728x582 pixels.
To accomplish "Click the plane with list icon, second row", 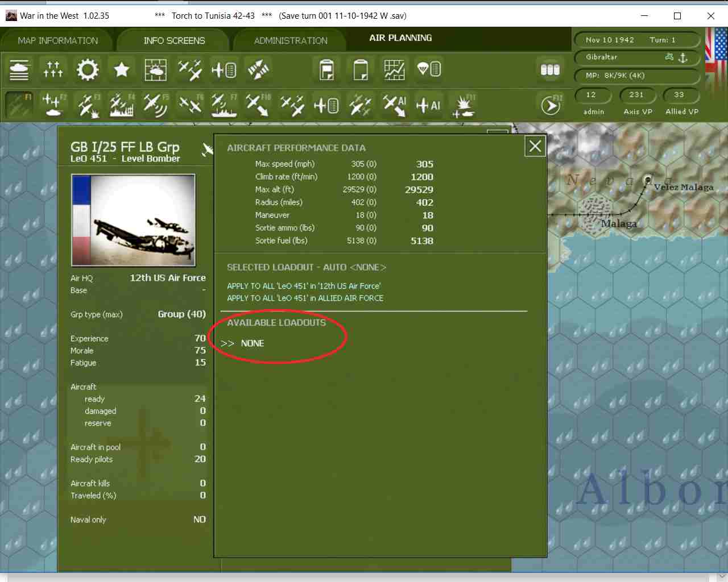I will click(x=326, y=105).
